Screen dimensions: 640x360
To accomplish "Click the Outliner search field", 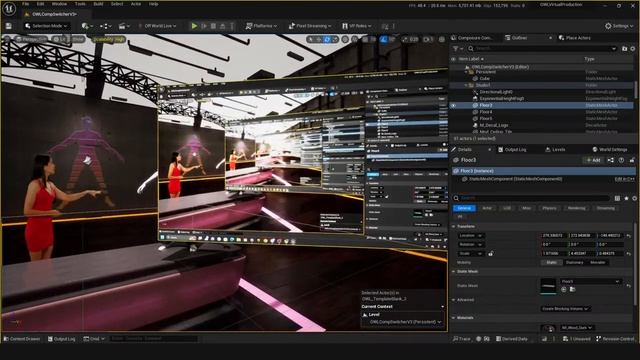I will [542, 49].
